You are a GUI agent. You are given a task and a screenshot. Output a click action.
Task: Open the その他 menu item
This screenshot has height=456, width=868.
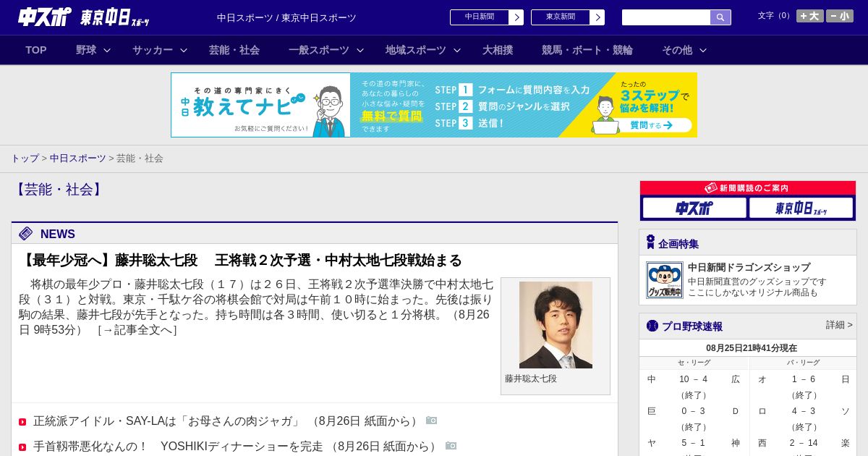(x=677, y=50)
